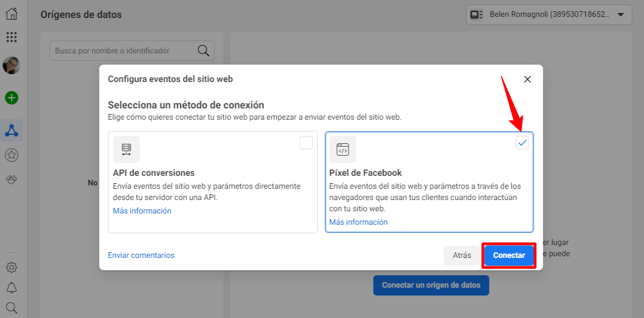Select the 'Píxel de Facebook' card title
Viewport: 644px width, 318px height.
tap(366, 172)
